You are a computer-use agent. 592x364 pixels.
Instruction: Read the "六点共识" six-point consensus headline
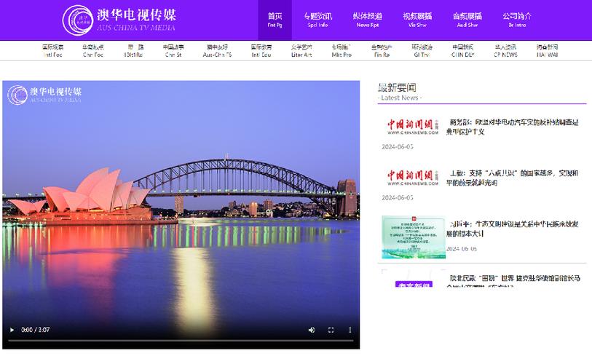tap(512, 178)
